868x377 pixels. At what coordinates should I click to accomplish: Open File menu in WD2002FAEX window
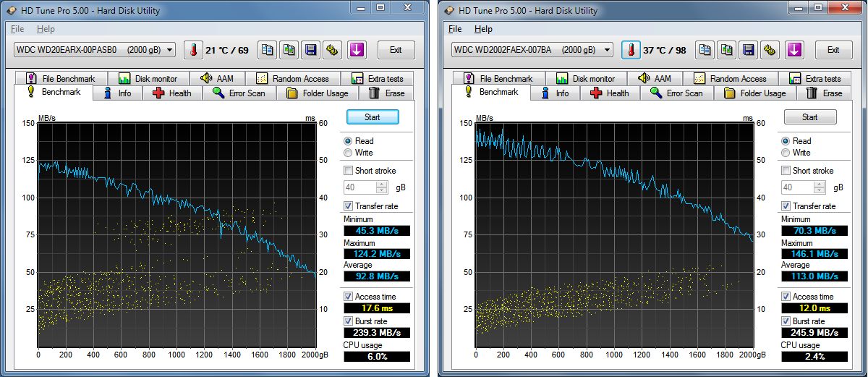(x=455, y=29)
